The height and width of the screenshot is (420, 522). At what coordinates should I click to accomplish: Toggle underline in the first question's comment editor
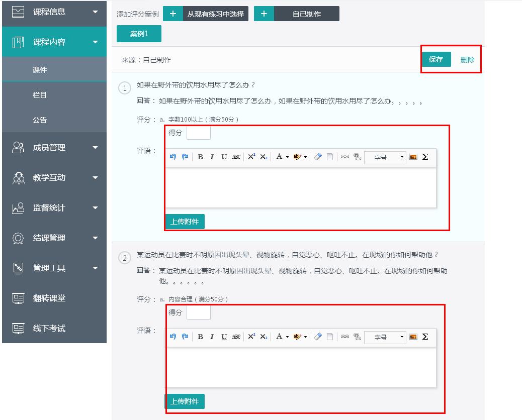coord(224,157)
